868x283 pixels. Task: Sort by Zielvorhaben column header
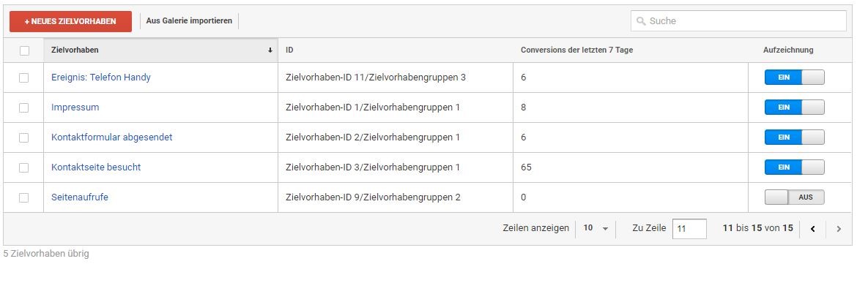75,50
